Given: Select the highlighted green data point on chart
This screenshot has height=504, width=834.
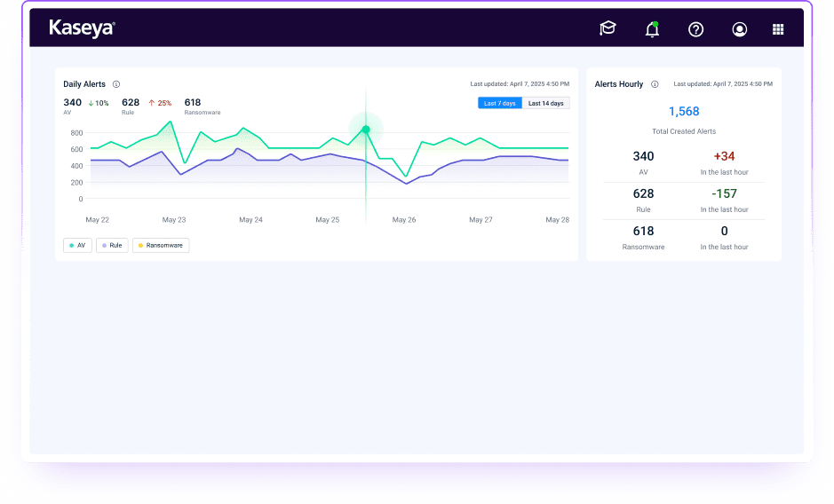Looking at the screenshot, I should (x=366, y=130).
